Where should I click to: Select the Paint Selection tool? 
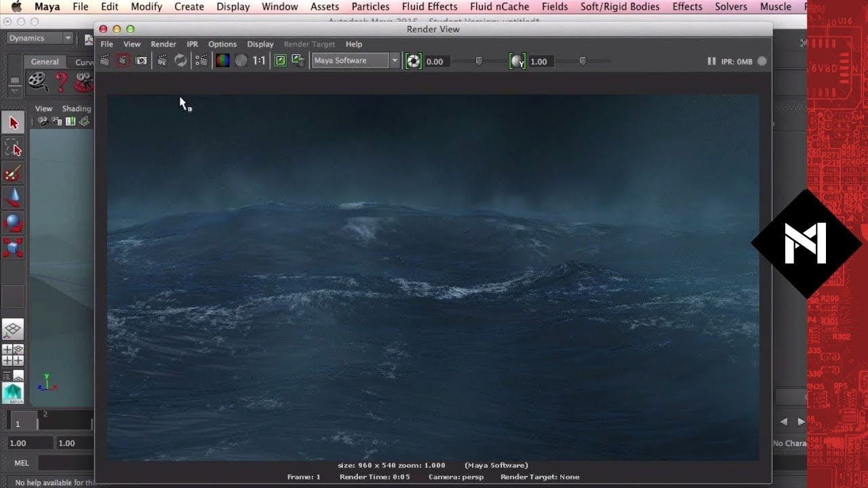click(14, 173)
